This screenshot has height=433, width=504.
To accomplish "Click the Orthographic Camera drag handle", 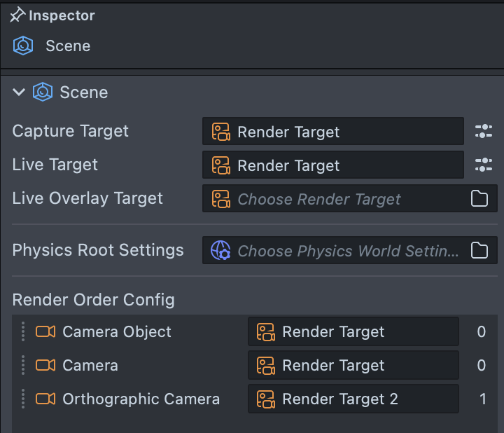I will click(x=23, y=399).
